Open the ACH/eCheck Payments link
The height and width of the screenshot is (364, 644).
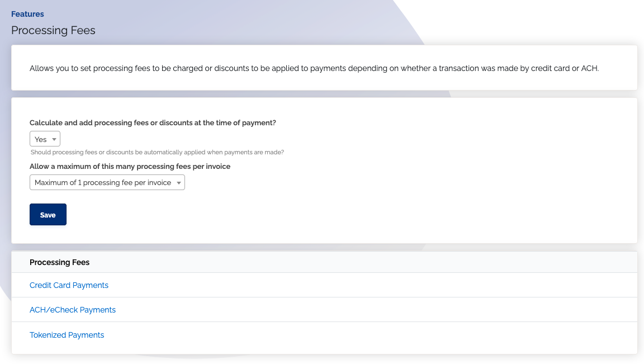coord(73,310)
